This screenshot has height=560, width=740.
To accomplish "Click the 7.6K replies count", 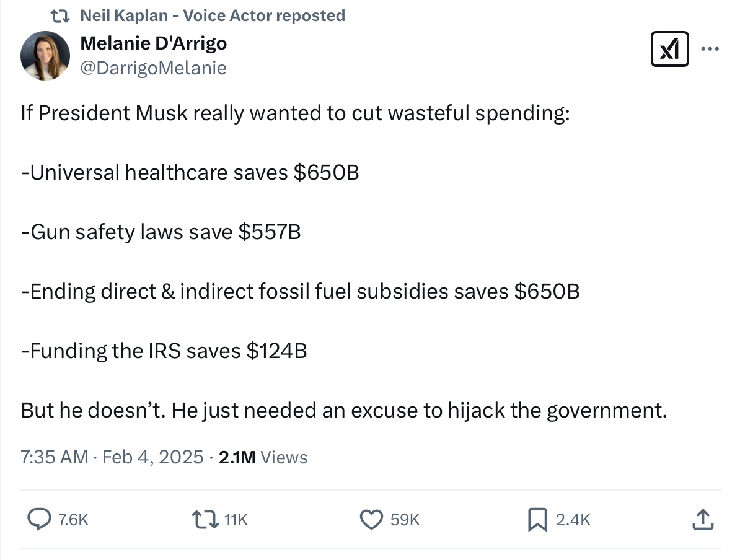I will coord(73,520).
